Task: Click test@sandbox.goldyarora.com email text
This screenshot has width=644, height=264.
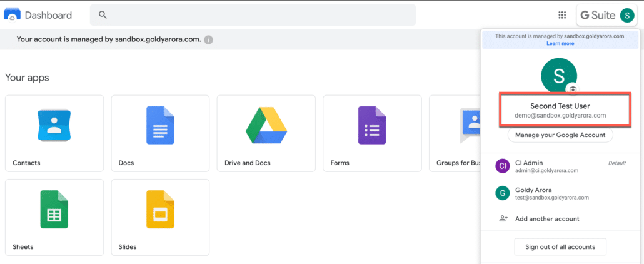Action: coord(552,198)
